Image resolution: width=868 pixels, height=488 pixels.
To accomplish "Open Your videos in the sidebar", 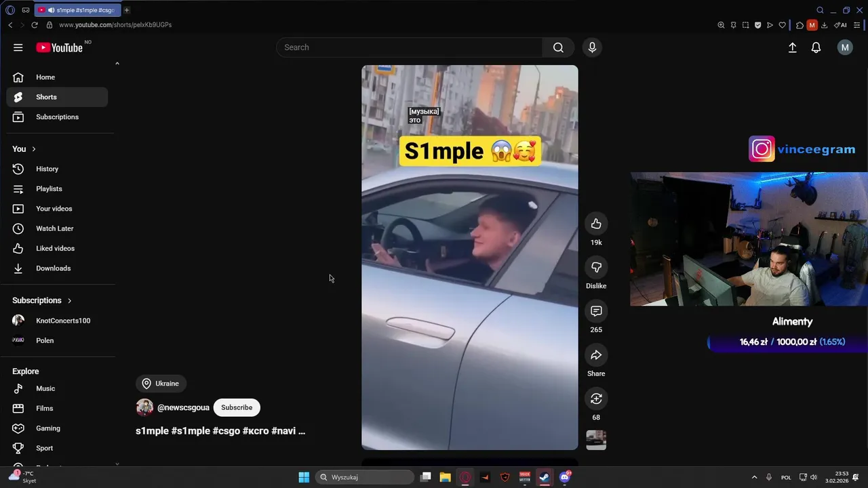I will tap(57, 209).
